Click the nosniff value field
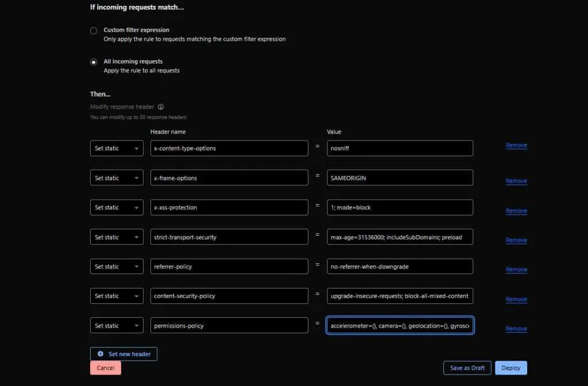 (400, 148)
